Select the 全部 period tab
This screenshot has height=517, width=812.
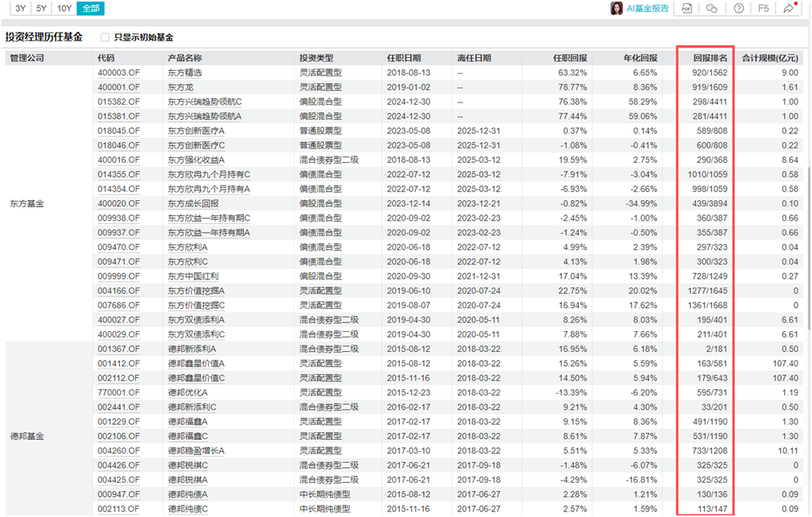pyautogui.click(x=90, y=8)
